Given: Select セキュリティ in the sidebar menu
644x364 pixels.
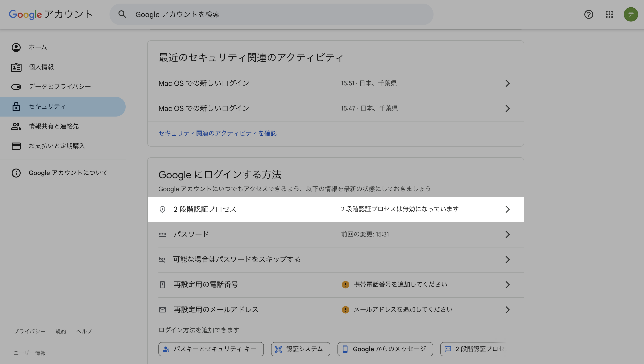Looking at the screenshot, I should coord(47,106).
